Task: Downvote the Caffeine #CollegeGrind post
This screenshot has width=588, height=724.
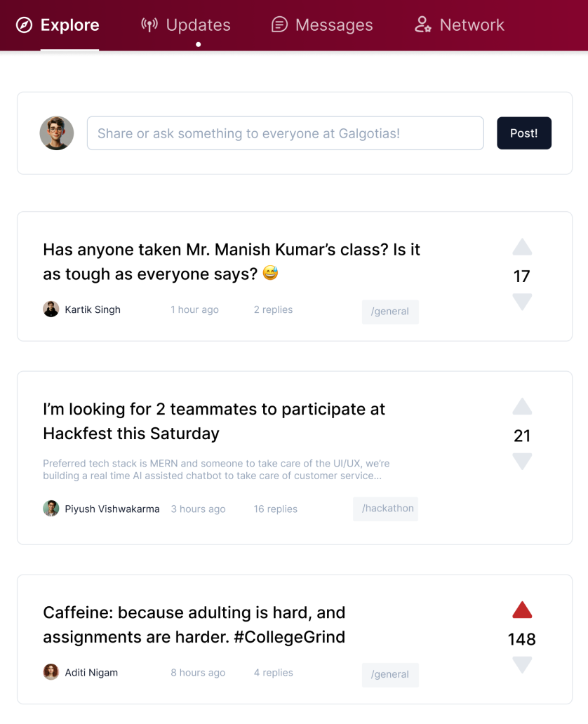Action: tap(522, 664)
